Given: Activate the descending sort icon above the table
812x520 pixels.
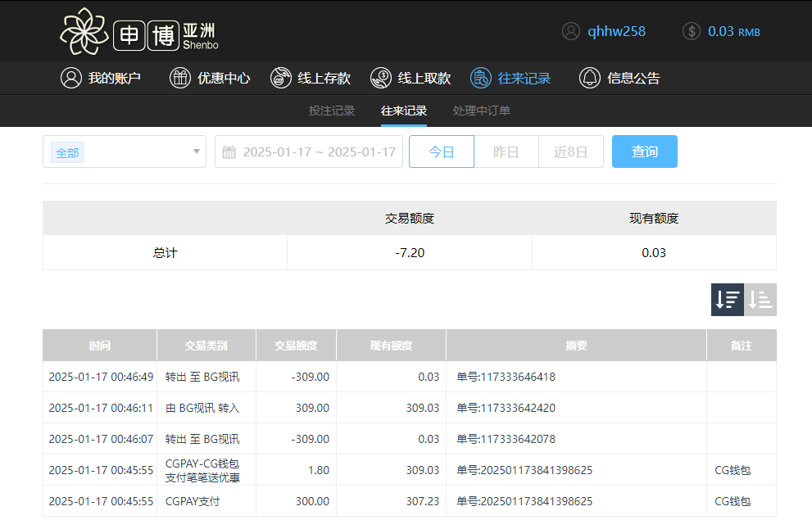Looking at the screenshot, I should pyautogui.click(x=727, y=299).
